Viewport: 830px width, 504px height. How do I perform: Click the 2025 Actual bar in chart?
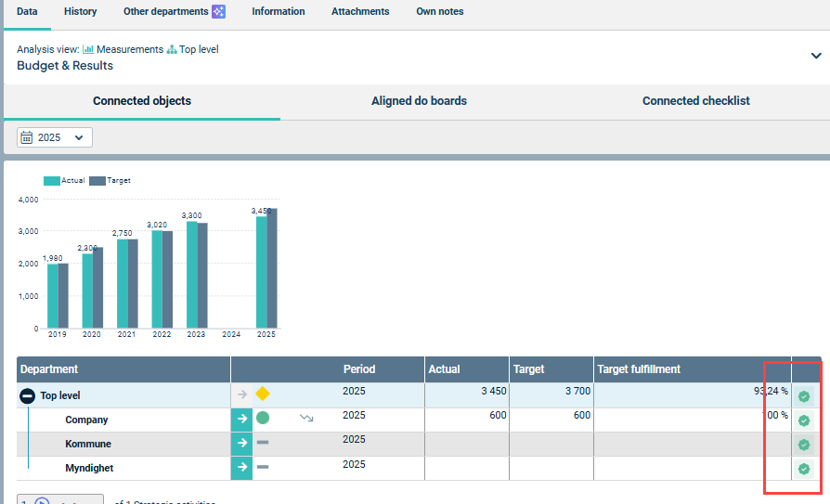coord(261,272)
